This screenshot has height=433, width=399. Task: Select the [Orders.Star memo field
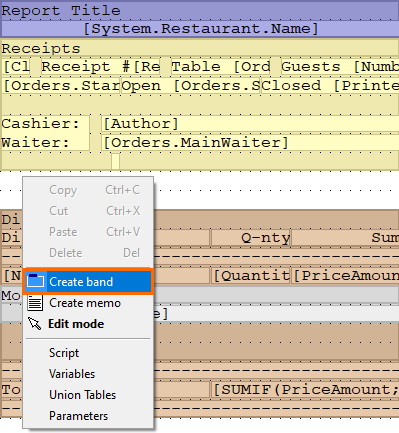point(62,86)
